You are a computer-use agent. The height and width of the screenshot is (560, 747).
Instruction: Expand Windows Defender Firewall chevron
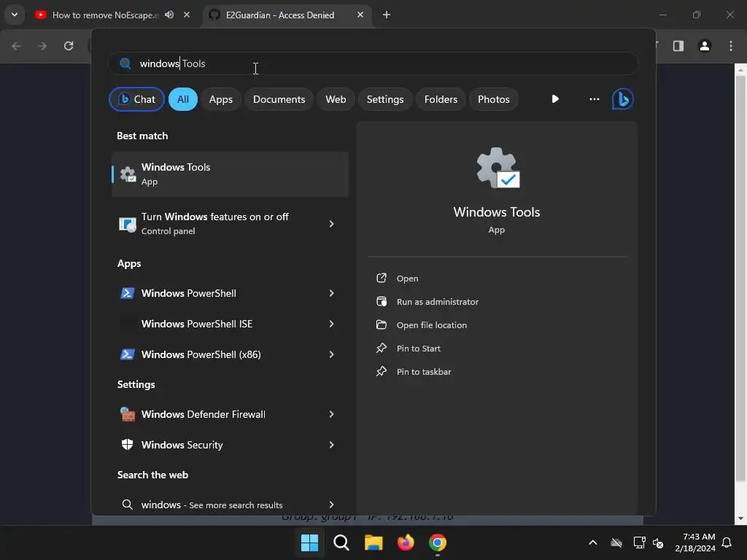332,414
